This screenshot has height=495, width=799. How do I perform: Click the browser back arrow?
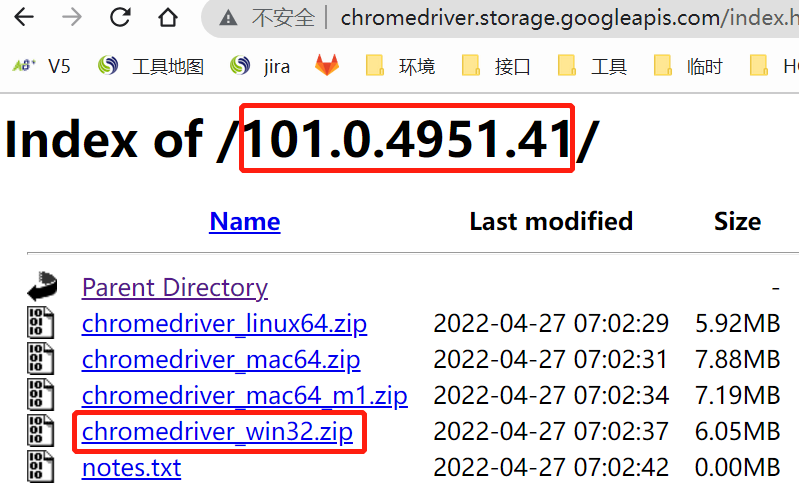point(23,17)
